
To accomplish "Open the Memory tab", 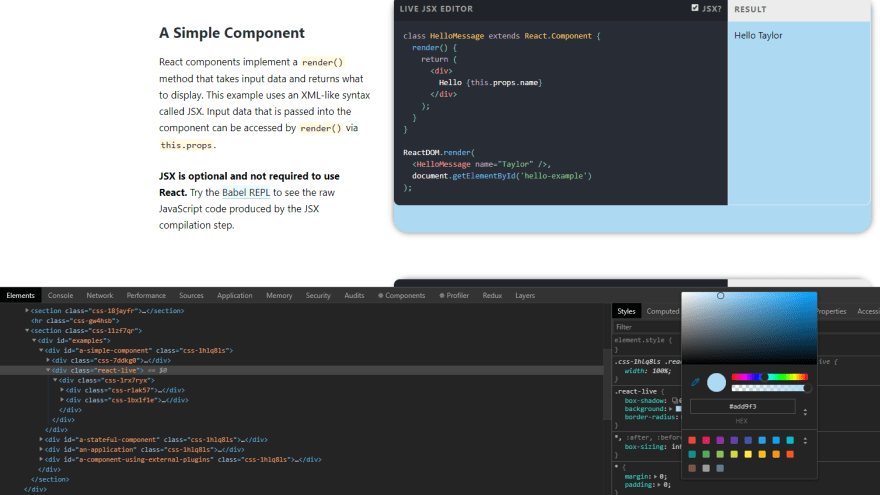I will [279, 295].
